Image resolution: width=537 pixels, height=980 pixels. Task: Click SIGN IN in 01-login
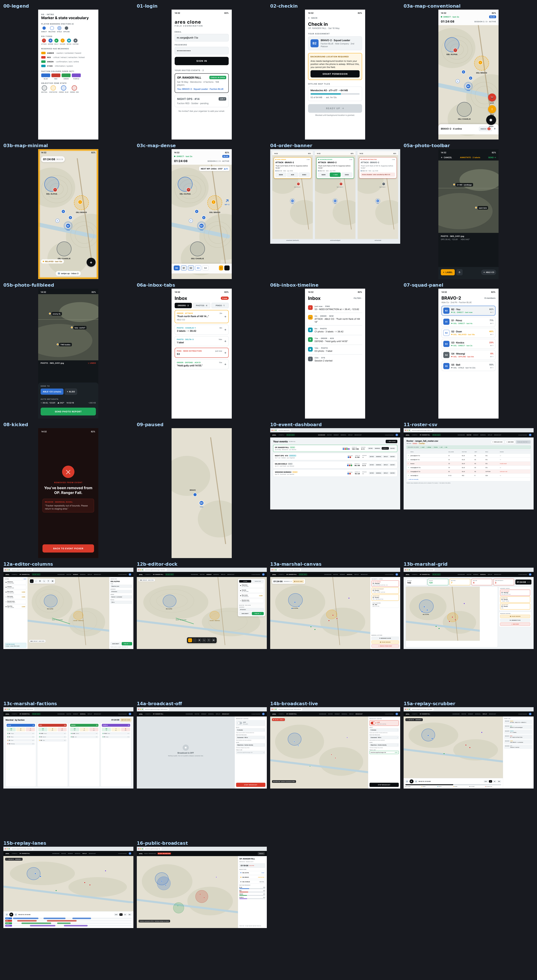point(202,61)
